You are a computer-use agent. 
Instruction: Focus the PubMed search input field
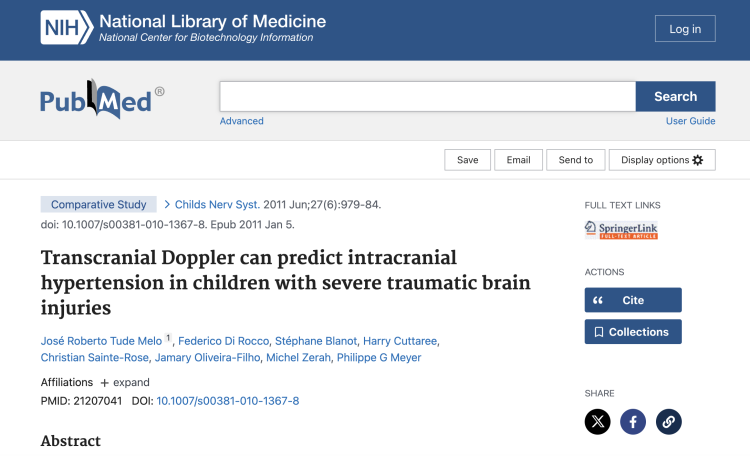pos(427,97)
